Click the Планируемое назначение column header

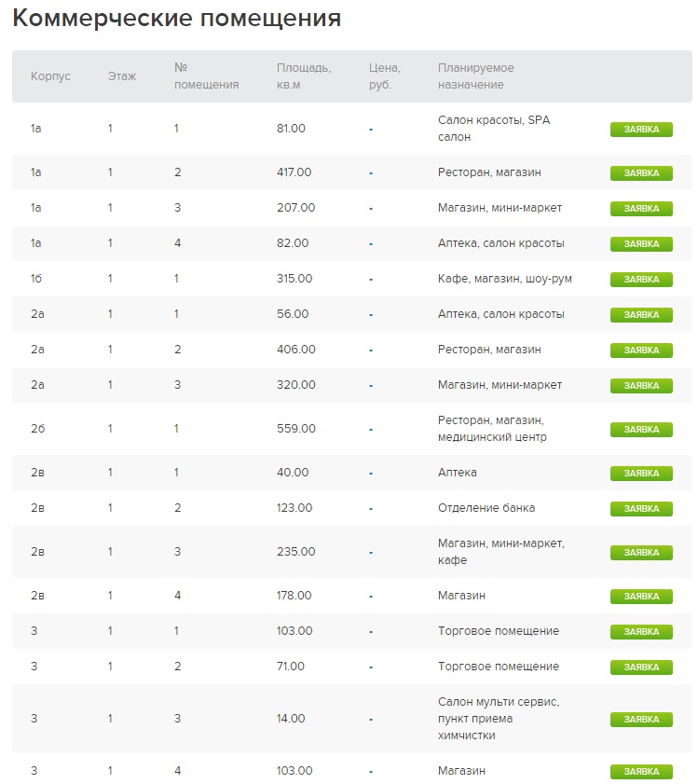475,76
